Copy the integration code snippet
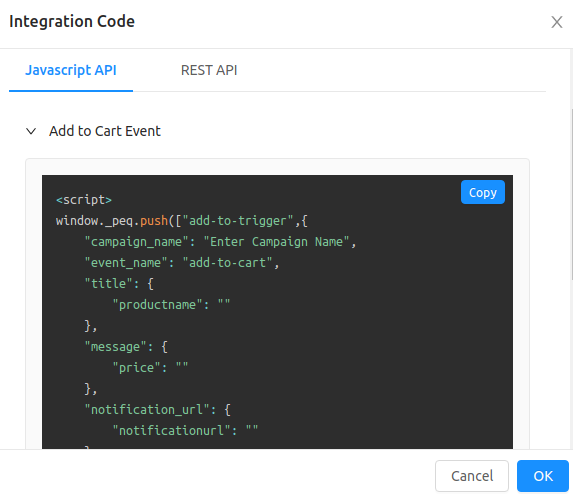Screen dimensions: 573x499 coord(483,192)
